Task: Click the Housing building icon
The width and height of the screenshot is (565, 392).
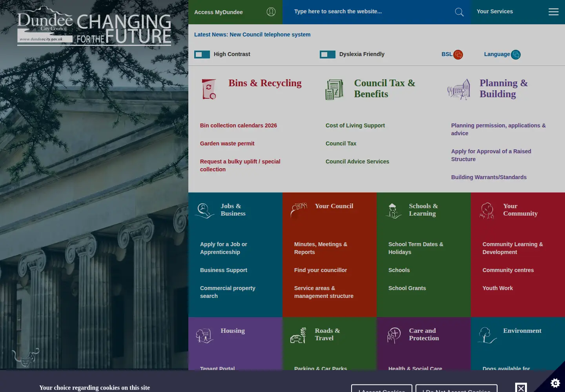Action: click(x=204, y=336)
